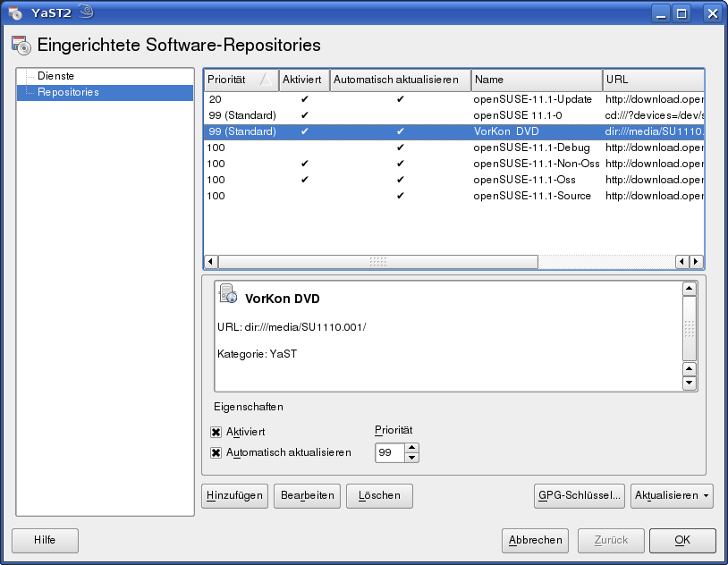Select the openSUSE 11.1-0 repository row
Screen dimensions: 728x565
(x=454, y=115)
